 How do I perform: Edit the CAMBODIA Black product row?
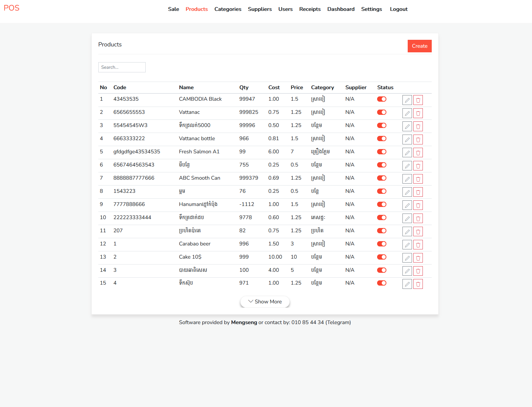(407, 100)
